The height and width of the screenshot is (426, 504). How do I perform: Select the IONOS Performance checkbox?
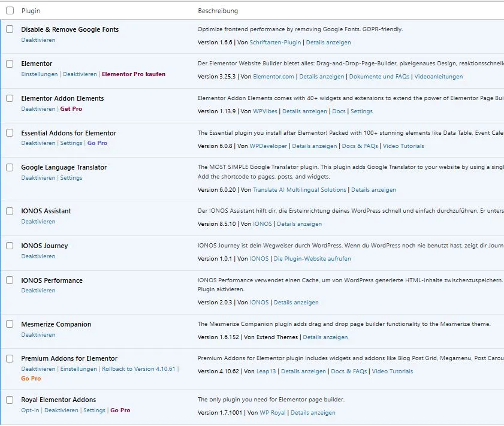coord(10,280)
